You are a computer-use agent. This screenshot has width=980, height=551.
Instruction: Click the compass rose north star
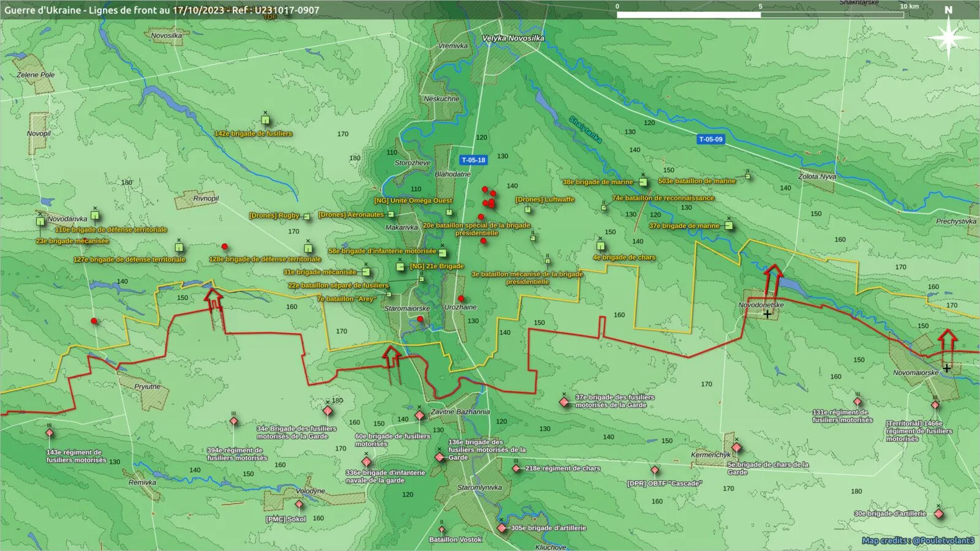tap(948, 38)
